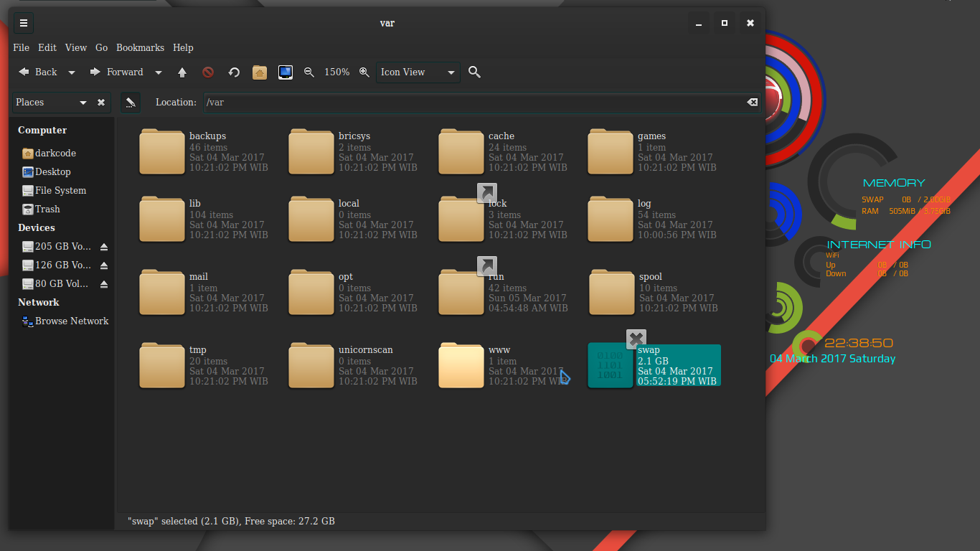
Task: Select the www folder icon
Action: 461,365
